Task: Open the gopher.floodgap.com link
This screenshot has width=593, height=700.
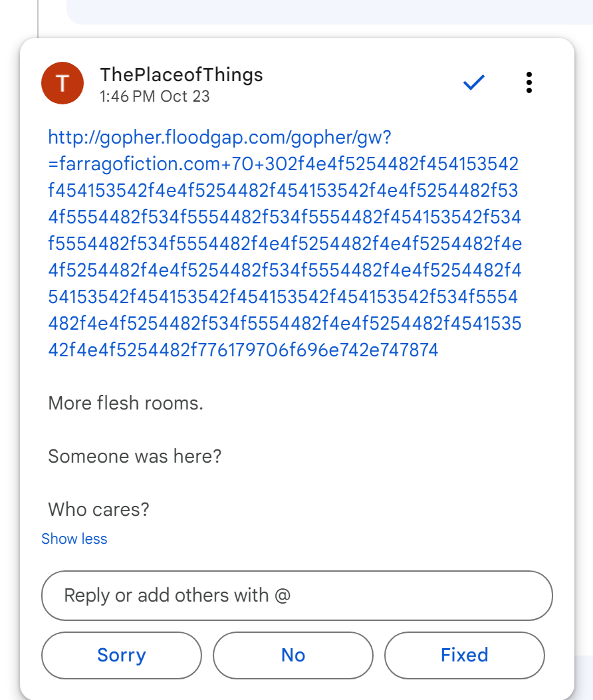Action: tap(219, 138)
